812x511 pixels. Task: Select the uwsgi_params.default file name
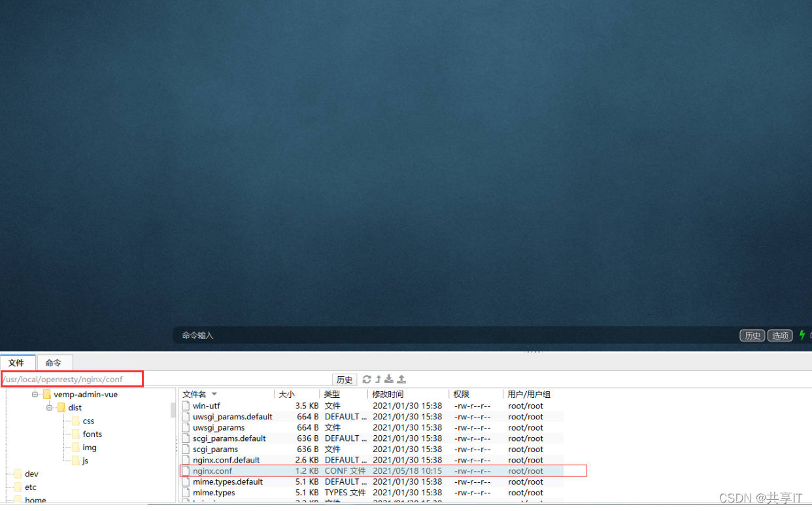[x=233, y=417]
